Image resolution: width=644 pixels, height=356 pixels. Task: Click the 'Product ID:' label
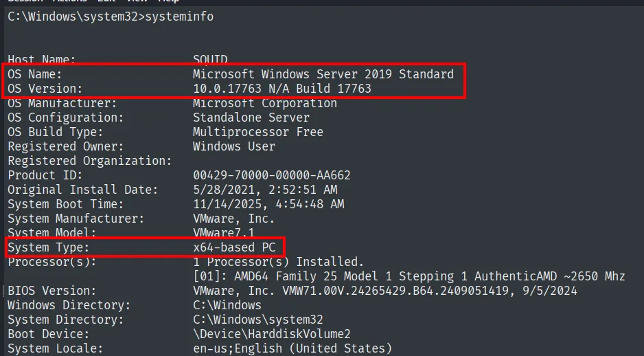pos(45,175)
